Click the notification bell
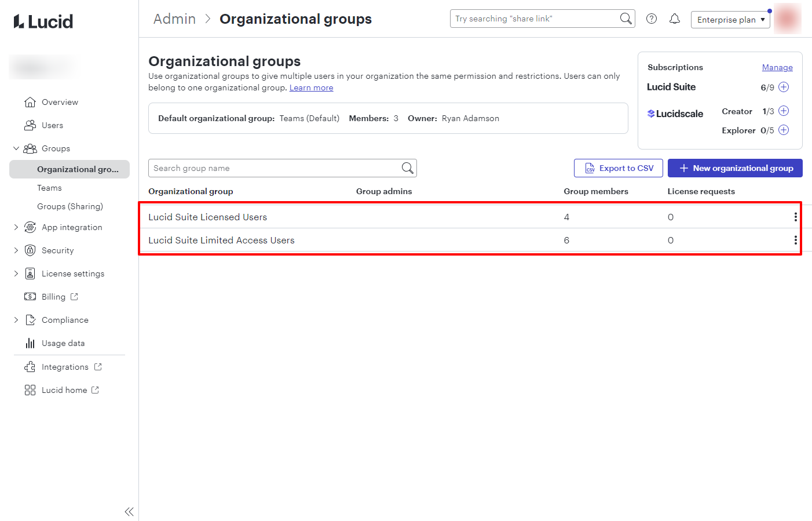 pyautogui.click(x=675, y=18)
